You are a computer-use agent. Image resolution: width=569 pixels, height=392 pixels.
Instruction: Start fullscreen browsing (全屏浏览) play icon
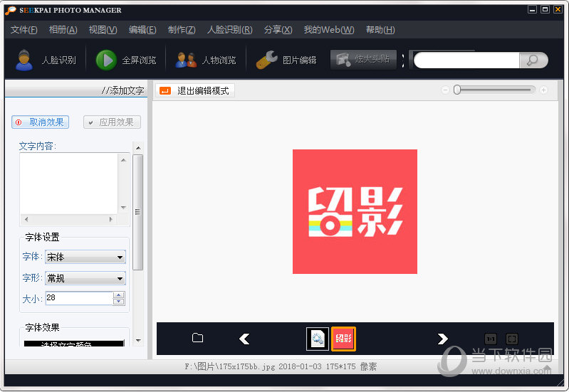pos(106,60)
